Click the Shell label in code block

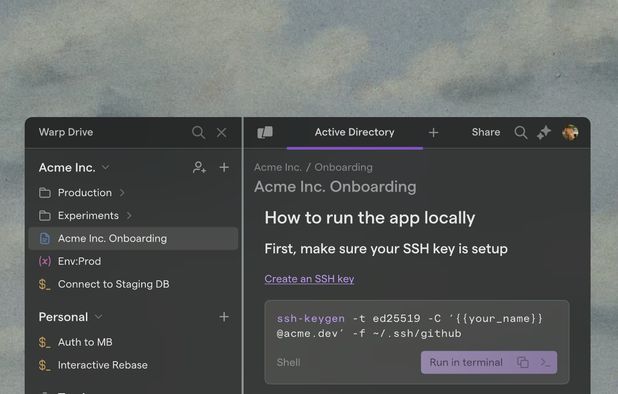point(289,362)
